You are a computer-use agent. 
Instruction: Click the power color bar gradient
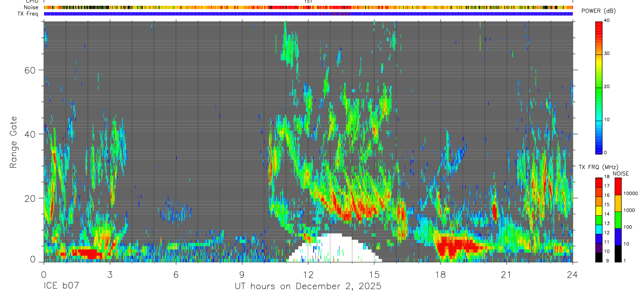coord(598,87)
